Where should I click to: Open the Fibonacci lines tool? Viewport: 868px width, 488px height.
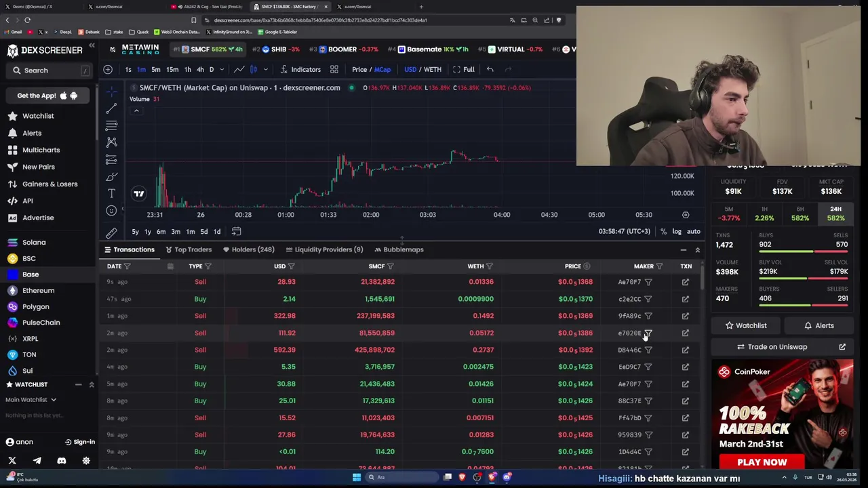(112, 125)
